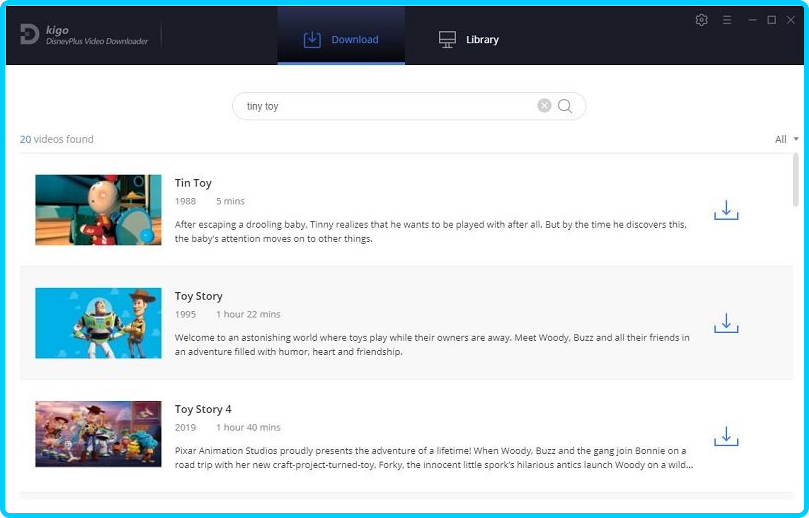The height and width of the screenshot is (518, 809).
Task: Download the Tin Toy video
Action: coord(726,210)
